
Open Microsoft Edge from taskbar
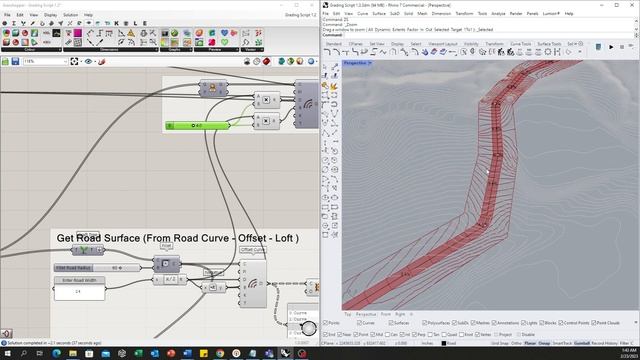pyautogui.click(x=56, y=353)
